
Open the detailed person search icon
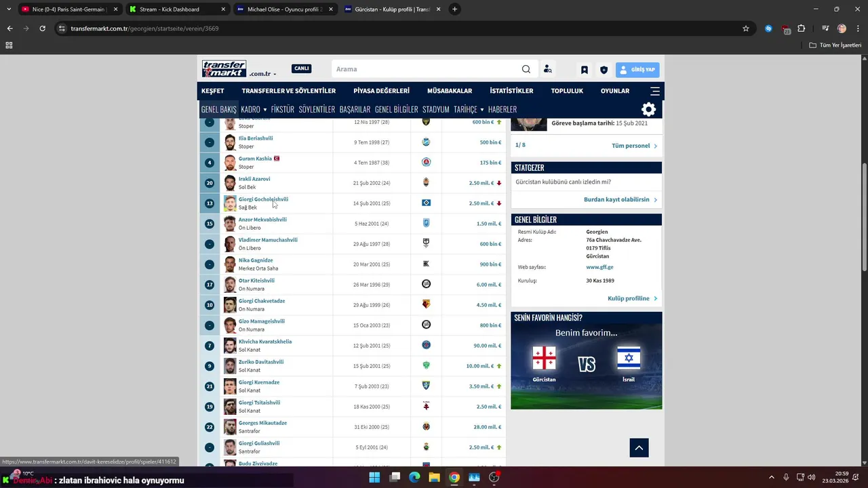[548, 69]
